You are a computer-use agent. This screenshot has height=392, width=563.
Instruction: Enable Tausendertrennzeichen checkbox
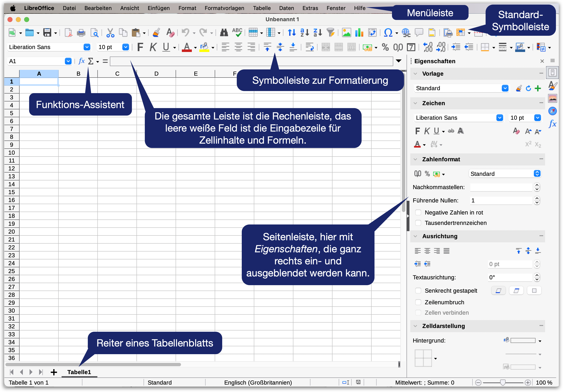tap(418, 223)
